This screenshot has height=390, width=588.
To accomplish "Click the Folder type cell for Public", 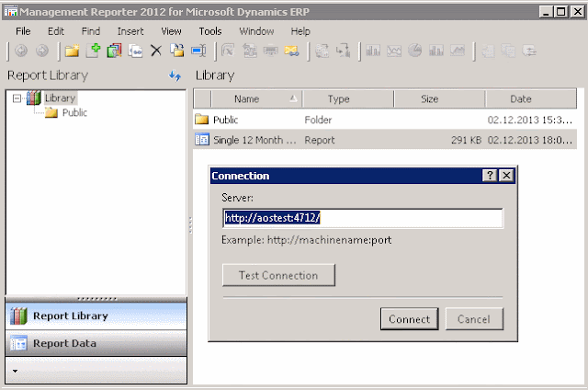I will [x=318, y=120].
